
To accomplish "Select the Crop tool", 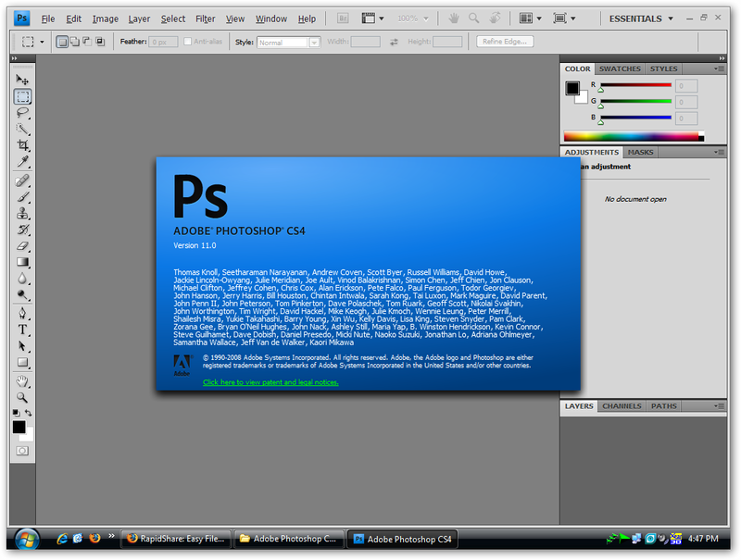I will (22, 145).
